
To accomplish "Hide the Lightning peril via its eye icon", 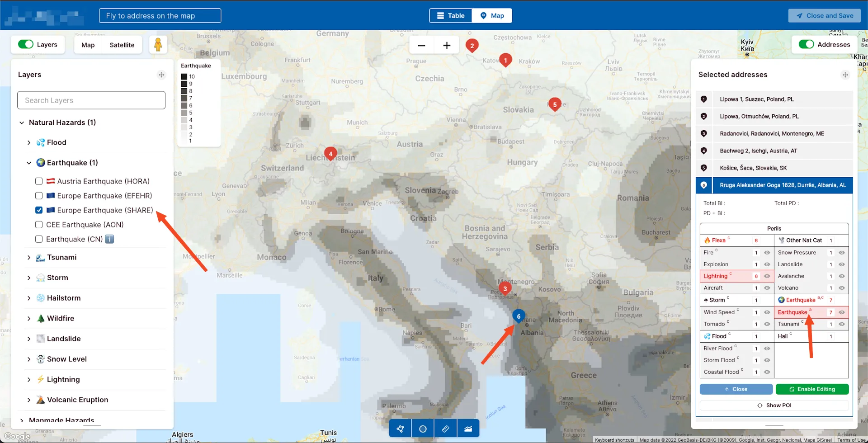I will (x=767, y=276).
